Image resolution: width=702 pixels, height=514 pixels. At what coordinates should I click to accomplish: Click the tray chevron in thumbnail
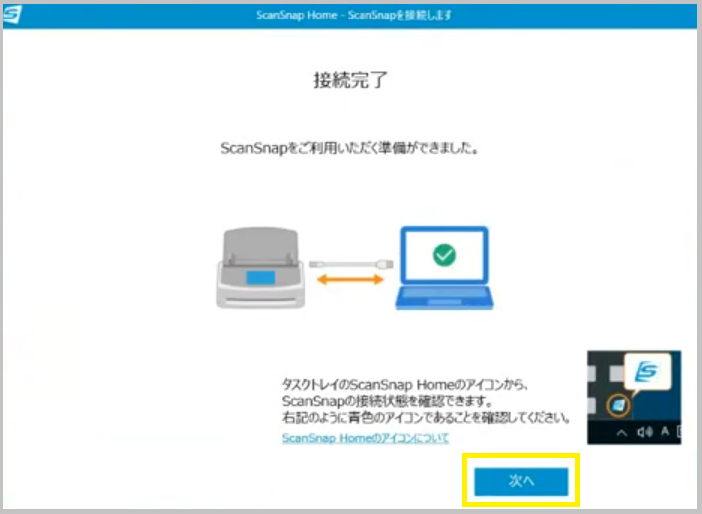tap(621, 433)
